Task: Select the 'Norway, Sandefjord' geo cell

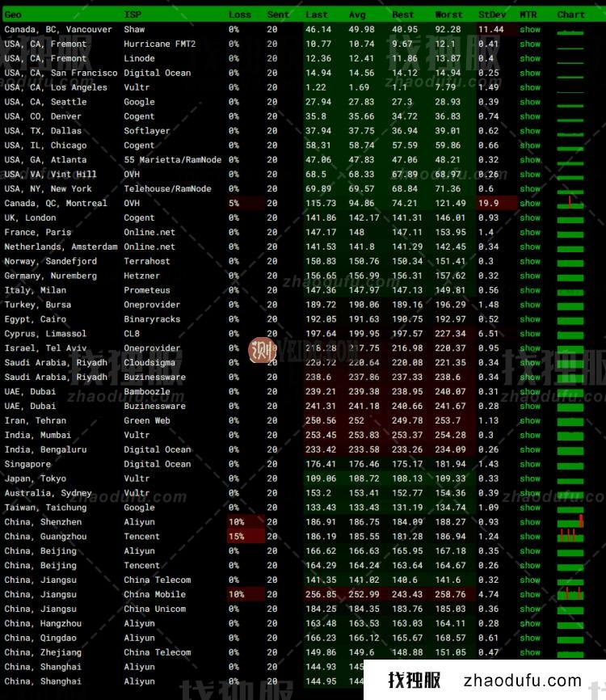Action: click(50, 261)
